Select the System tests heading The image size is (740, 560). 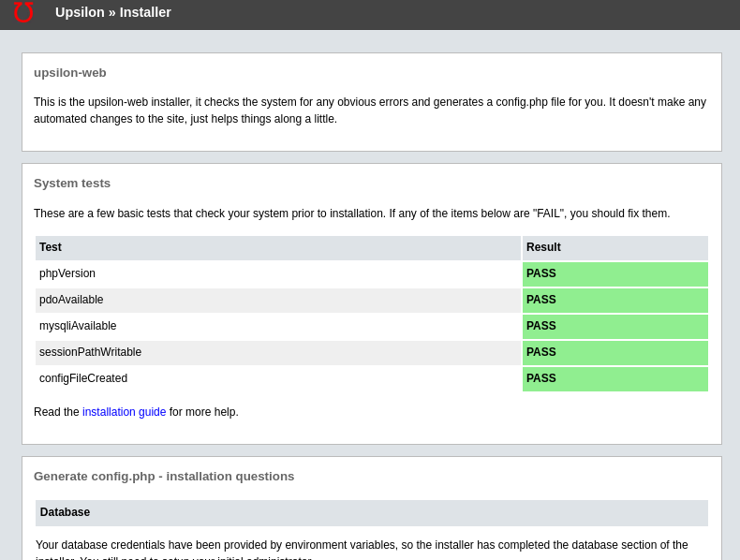[72, 183]
